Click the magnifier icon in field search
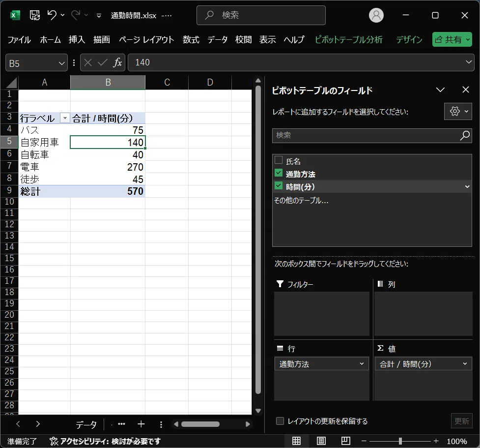The height and width of the screenshot is (448, 480). pos(465,135)
